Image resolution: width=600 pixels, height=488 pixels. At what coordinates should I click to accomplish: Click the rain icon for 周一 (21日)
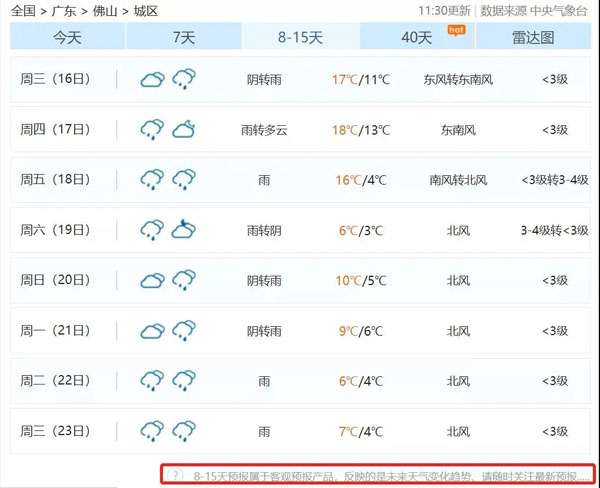coord(183,331)
